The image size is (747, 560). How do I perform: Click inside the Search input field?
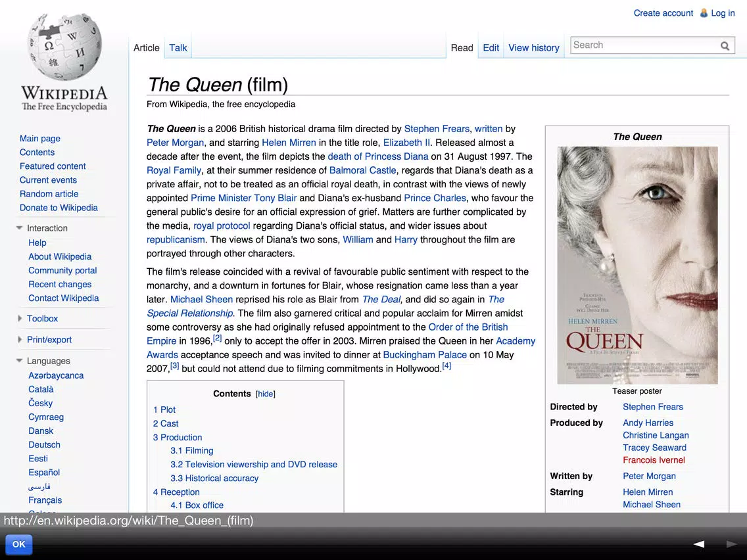pyautogui.click(x=645, y=45)
